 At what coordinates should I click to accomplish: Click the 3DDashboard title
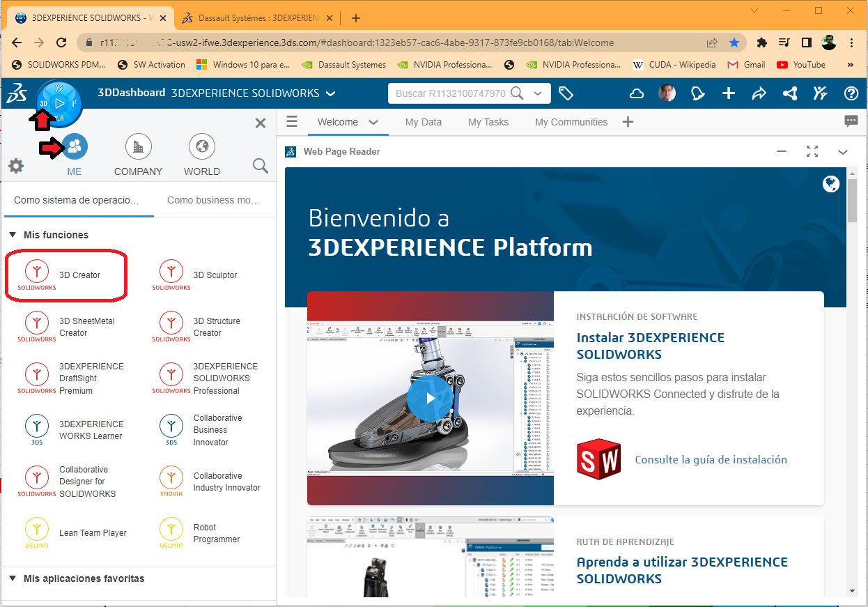click(x=132, y=93)
